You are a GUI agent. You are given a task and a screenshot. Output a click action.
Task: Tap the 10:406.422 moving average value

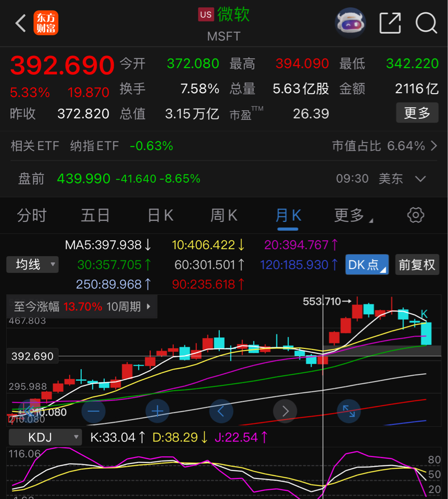(x=208, y=245)
